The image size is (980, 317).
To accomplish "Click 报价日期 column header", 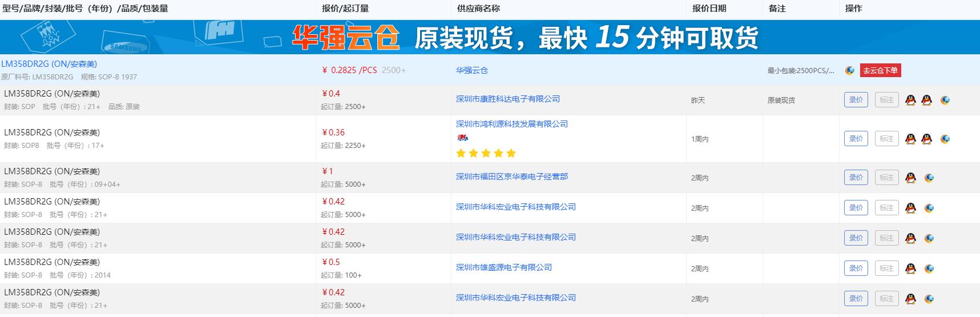I will tap(709, 9).
